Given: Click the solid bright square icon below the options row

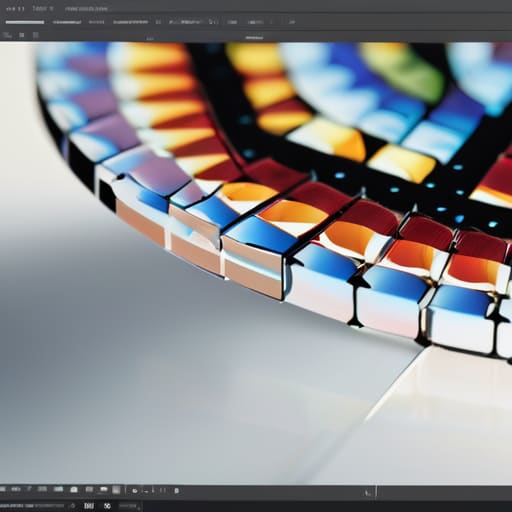Looking at the screenshot, I should point(22,35).
